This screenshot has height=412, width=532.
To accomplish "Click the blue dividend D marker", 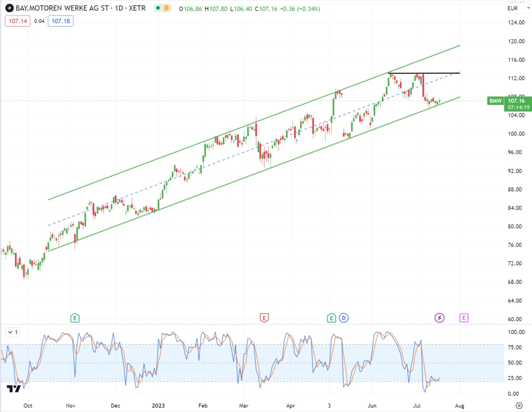I will point(344,318).
